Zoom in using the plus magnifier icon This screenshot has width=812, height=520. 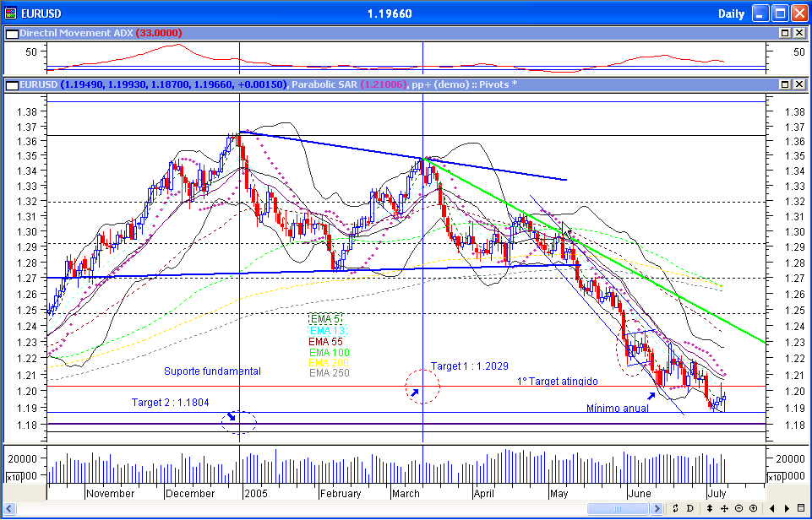coord(753,509)
